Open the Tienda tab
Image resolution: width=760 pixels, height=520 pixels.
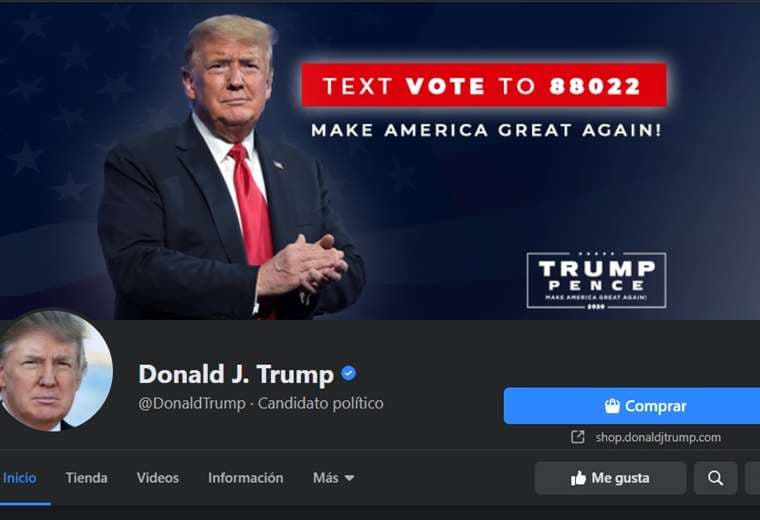coord(87,478)
